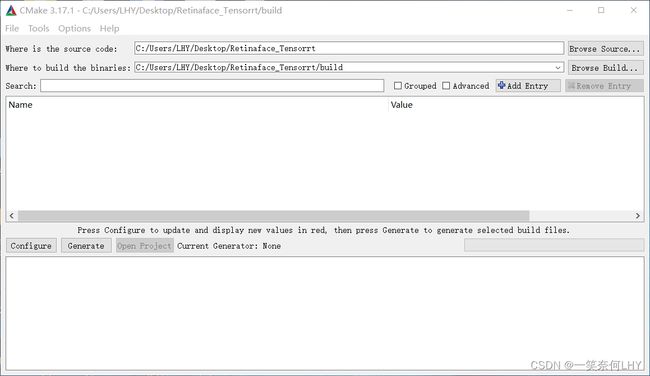
Task: Click the left arrow of horizontal scrollbar
Action: (12, 216)
